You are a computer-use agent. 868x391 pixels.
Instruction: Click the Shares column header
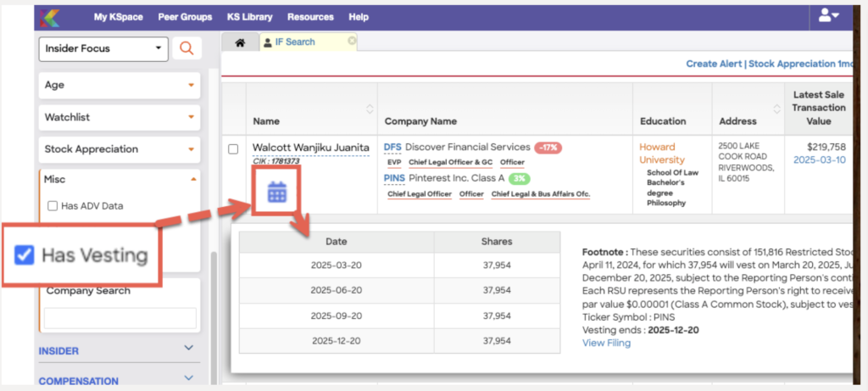(x=497, y=242)
